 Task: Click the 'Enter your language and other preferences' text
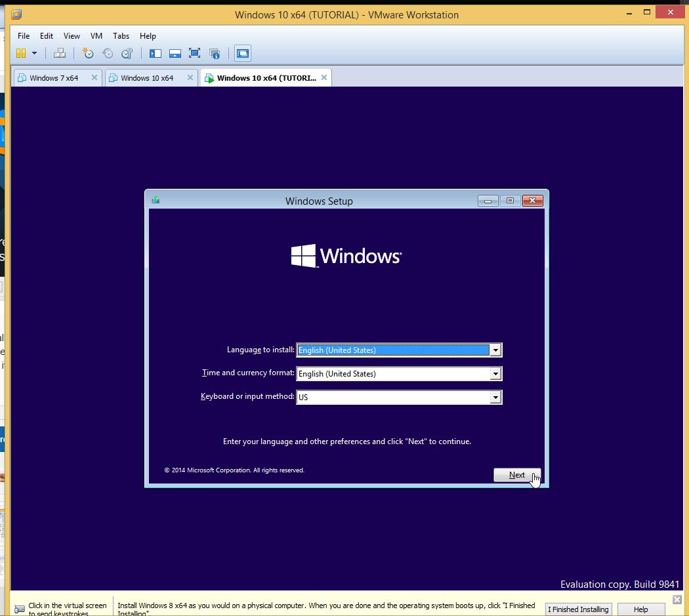click(x=346, y=441)
